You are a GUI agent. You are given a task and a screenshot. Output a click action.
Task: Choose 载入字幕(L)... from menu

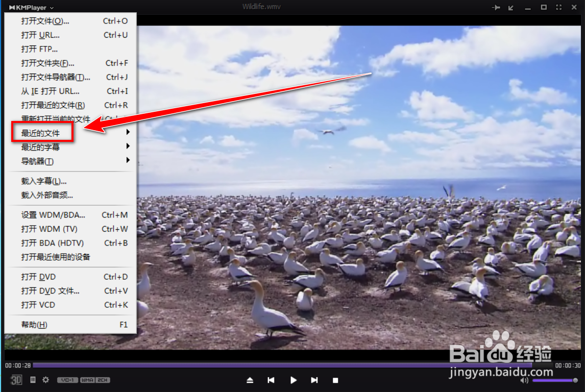71,181
